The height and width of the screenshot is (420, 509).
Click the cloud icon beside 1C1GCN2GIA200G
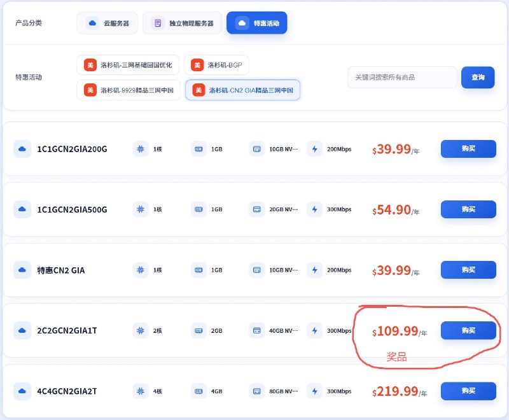click(x=22, y=149)
